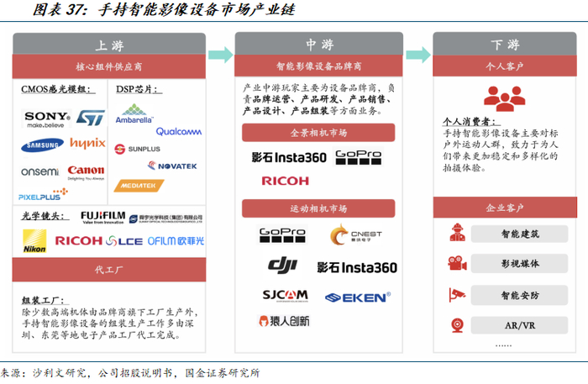
Task: Click the 光学镜头 heading
Action: (x=45, y=216)
